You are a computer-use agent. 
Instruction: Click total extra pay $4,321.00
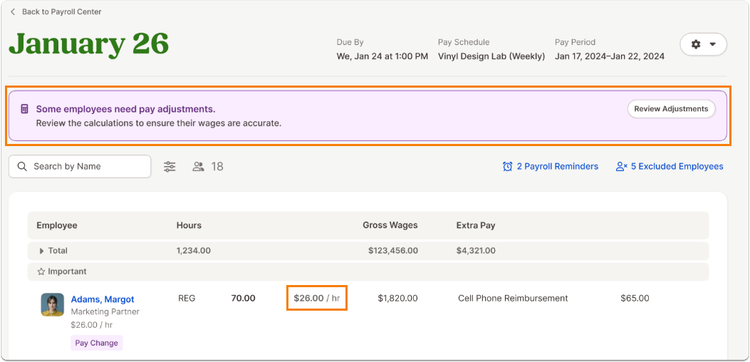pyautogui.click(x=476, y=251)
